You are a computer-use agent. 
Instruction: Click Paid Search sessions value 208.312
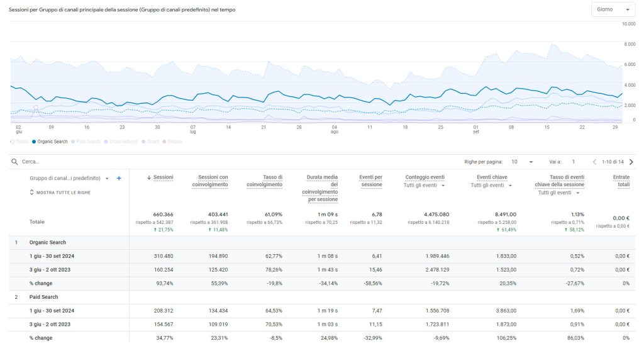[164, 311]
